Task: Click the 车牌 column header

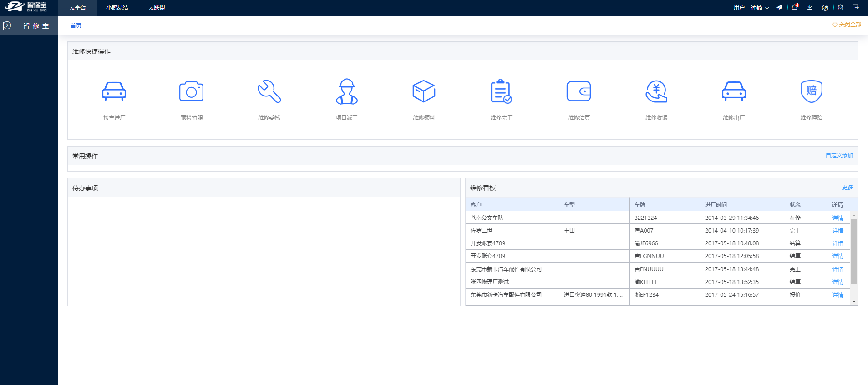Action: click(665, 204)
